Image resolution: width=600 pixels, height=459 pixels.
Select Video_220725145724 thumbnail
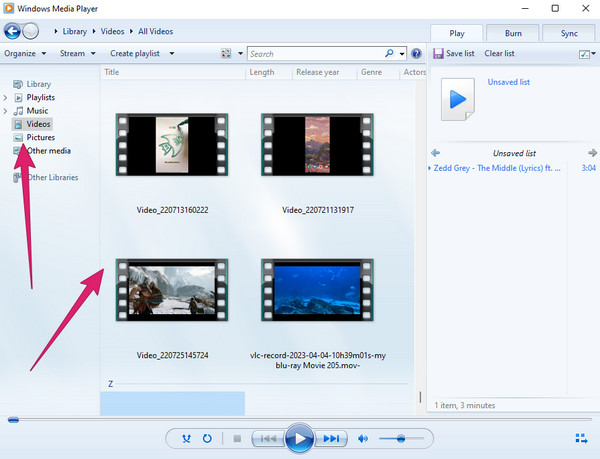tap(172, 290)
